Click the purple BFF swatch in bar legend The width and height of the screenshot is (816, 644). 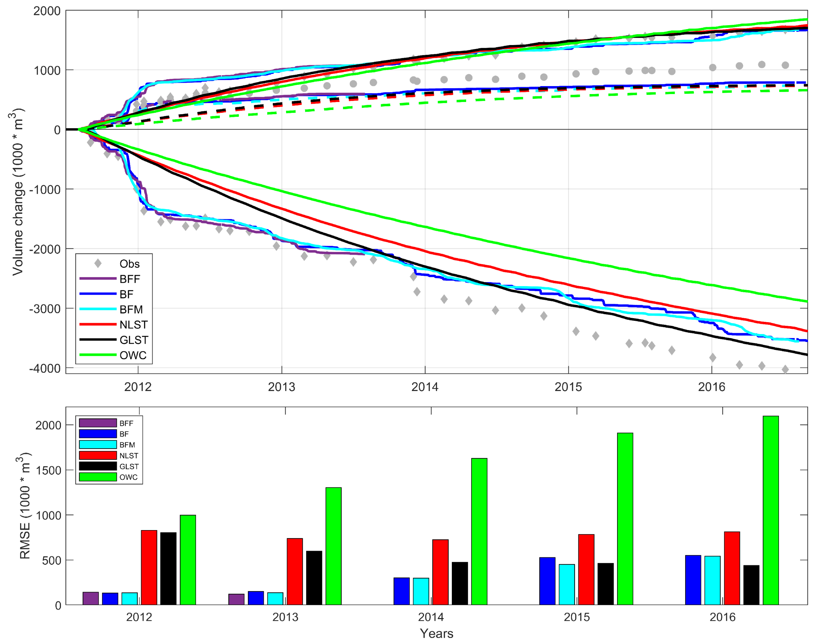(x=98, y=423)
